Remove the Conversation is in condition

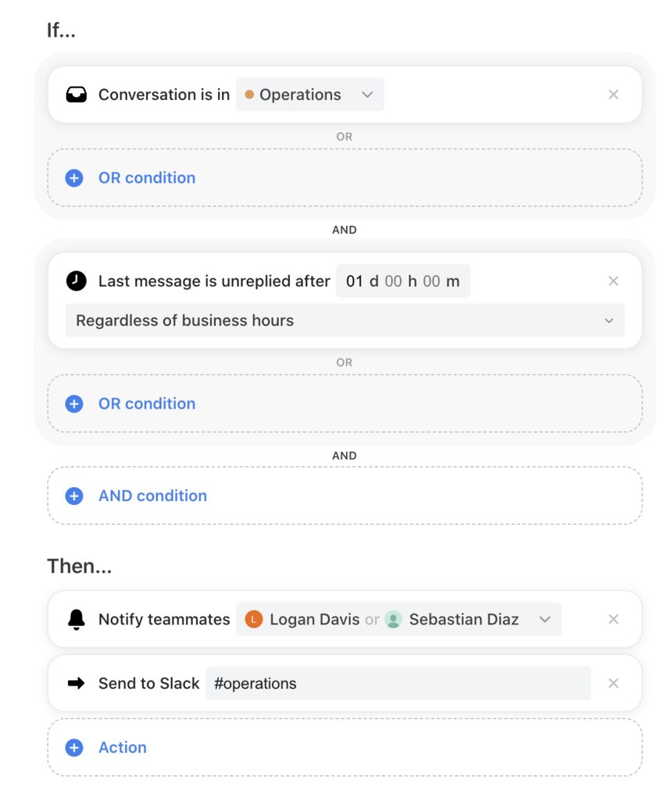613,95
